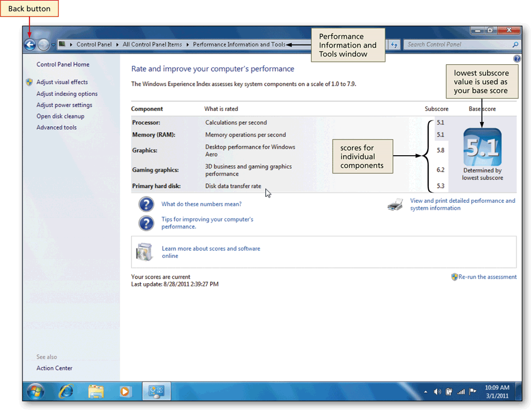Select All Control Panel Items breadcrumb

click(152, 44)
